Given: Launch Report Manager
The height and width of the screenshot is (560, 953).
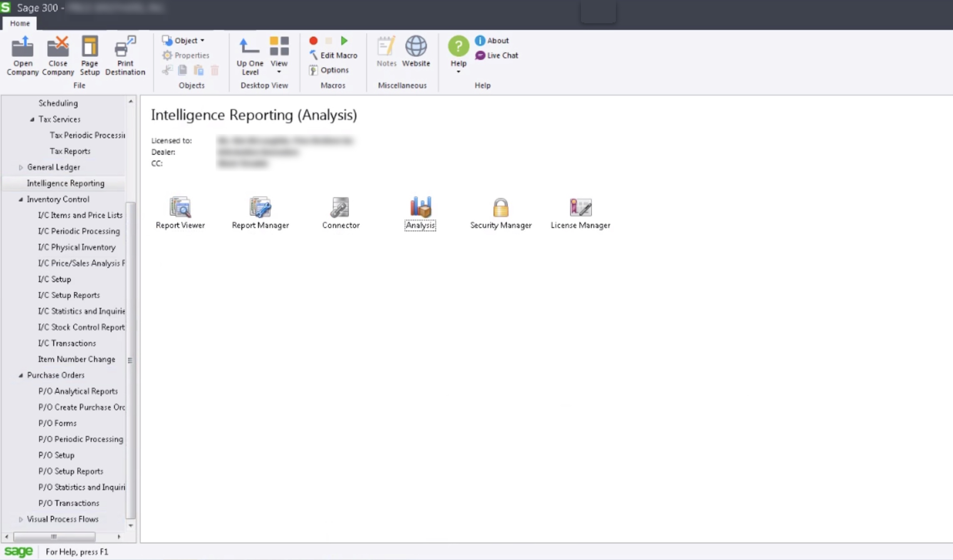Looking at the screenshot, I should coord(260,208).
